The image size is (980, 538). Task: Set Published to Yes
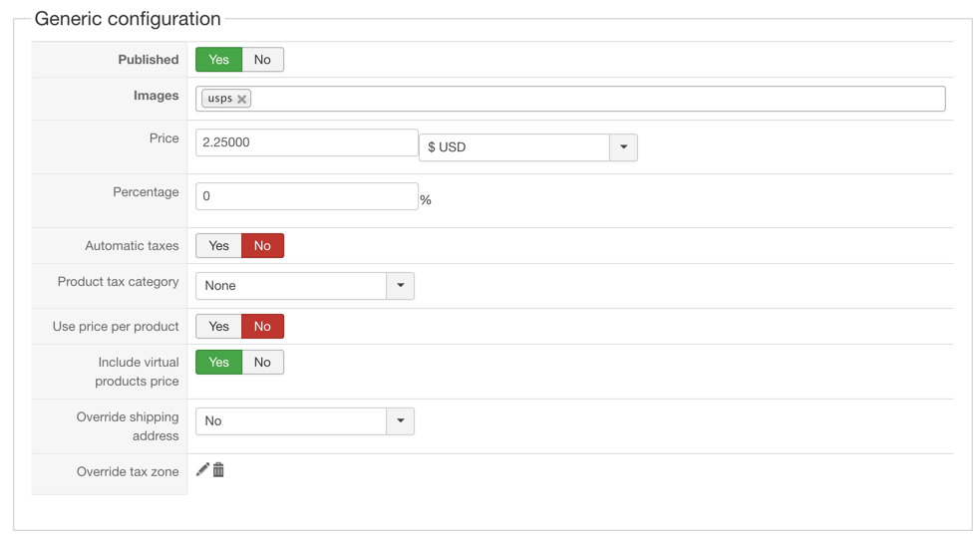click(218, 60)
